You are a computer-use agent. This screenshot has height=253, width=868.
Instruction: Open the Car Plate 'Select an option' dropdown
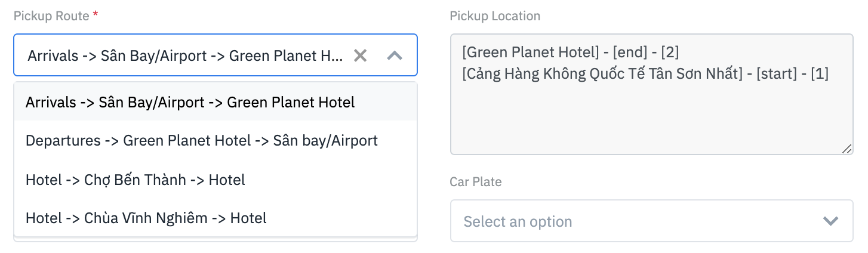[633, 221]
